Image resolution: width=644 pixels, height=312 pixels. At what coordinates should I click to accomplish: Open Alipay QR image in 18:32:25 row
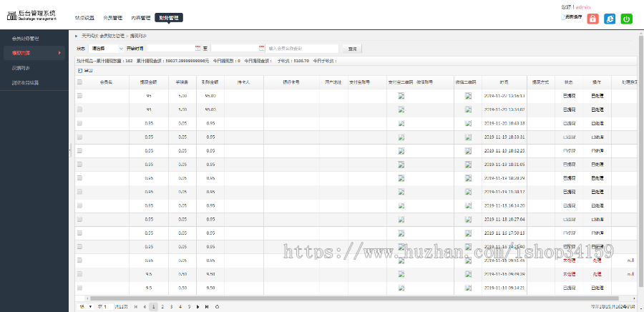point(401,151)
